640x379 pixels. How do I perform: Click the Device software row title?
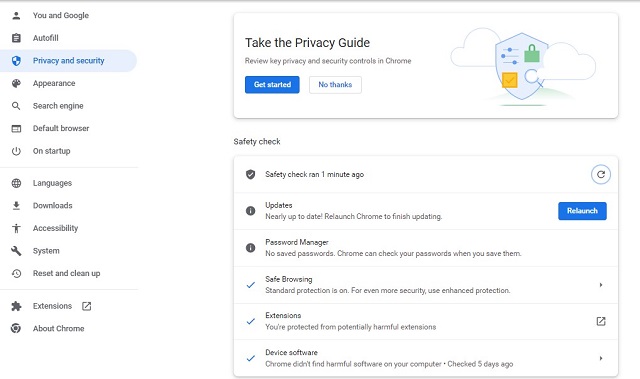click(291, 352)
